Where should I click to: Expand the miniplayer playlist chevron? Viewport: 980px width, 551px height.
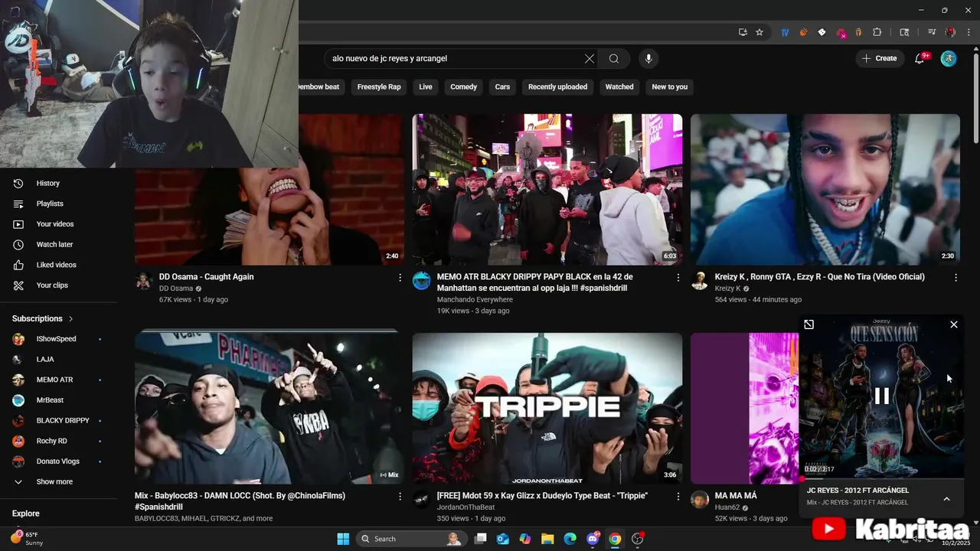(x=946, y=499)
